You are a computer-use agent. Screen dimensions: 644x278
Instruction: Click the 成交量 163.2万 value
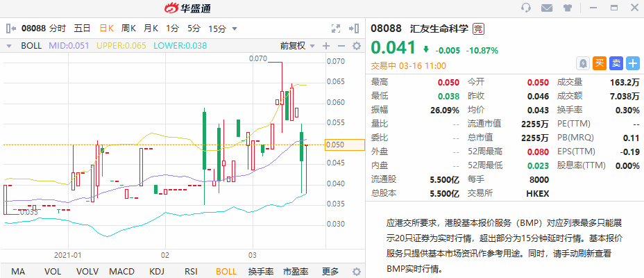coord(625,82)
